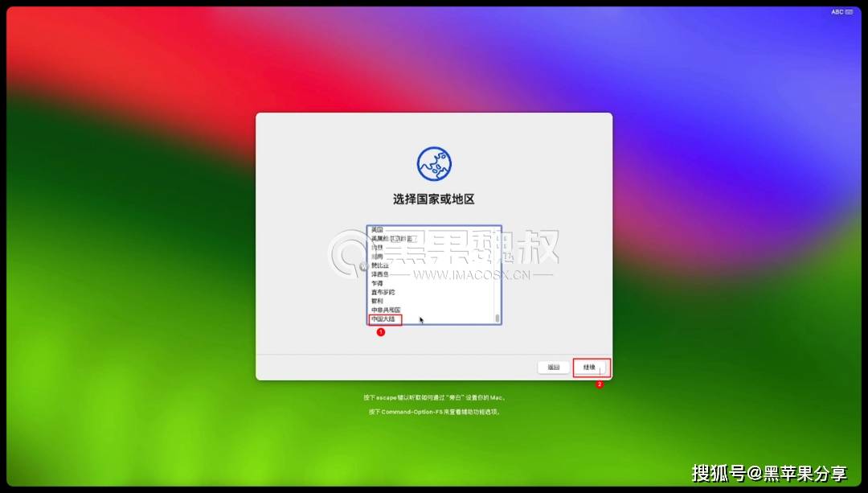Select the list entry starting with 英属
This screenshot has width=868, height=493.
coord(391,239)
